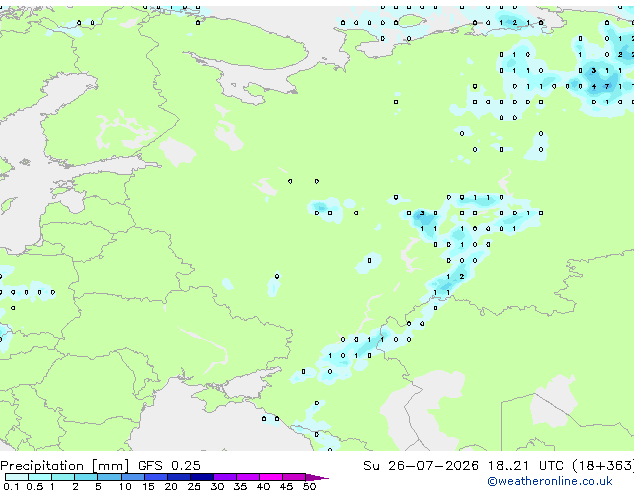Select the purple swatch between 30 and 35
This screenshot has height=490, width=634.
pos(225,477)
